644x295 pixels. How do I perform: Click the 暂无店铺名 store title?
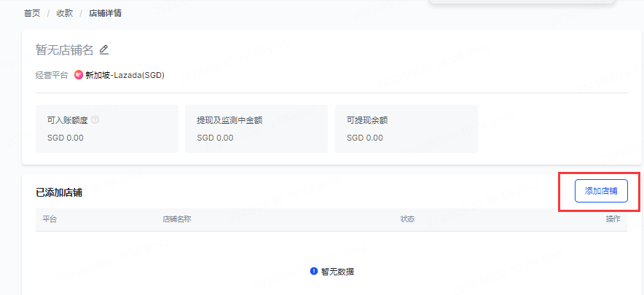(65, 50)
